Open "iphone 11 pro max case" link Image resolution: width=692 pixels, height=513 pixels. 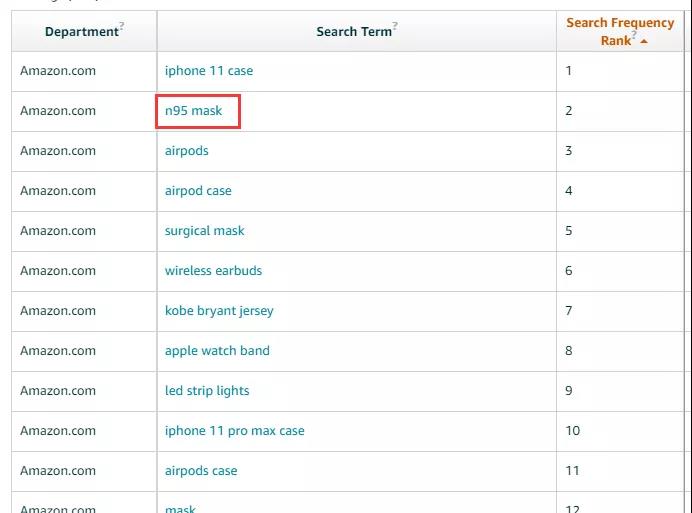click(x=235, y=431)
